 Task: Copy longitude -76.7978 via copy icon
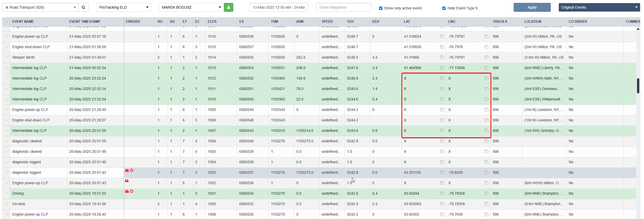486,47
